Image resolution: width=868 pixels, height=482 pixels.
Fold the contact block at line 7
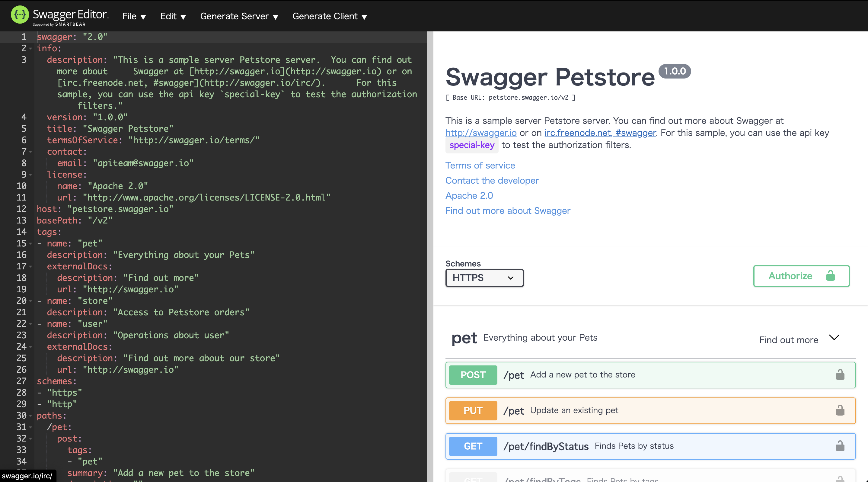tap(31, 152)
